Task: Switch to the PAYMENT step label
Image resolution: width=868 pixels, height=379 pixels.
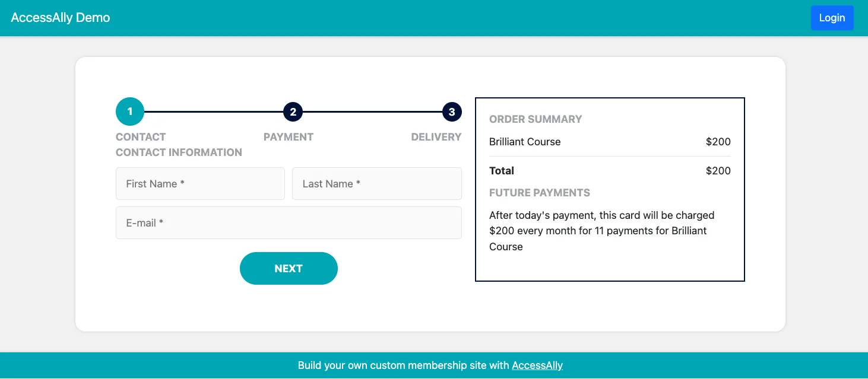Action: point(289,137)
